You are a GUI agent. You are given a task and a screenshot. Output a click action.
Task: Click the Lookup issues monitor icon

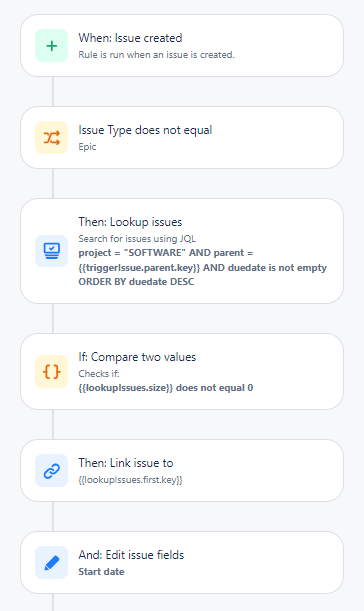pyautogui.click(x=51, y=251)
